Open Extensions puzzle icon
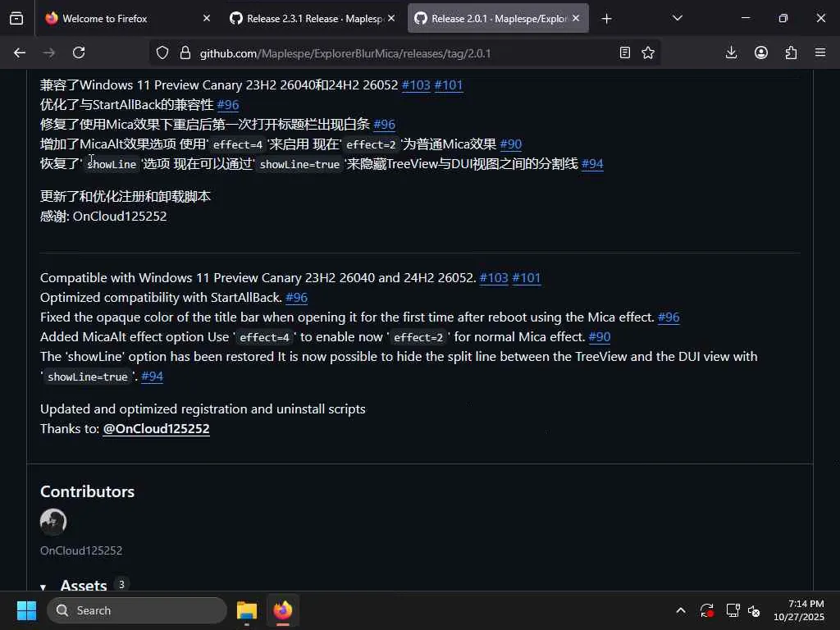Viewport: 840px width, 630px height. pos(791,52)
